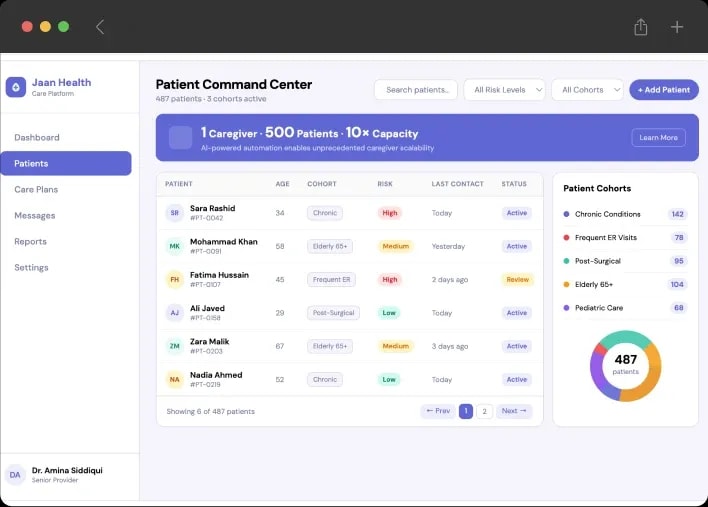Viewport: 708px width, 507px height.
Task: Click the COHORT column header
Action: click(x=322, y=184)
